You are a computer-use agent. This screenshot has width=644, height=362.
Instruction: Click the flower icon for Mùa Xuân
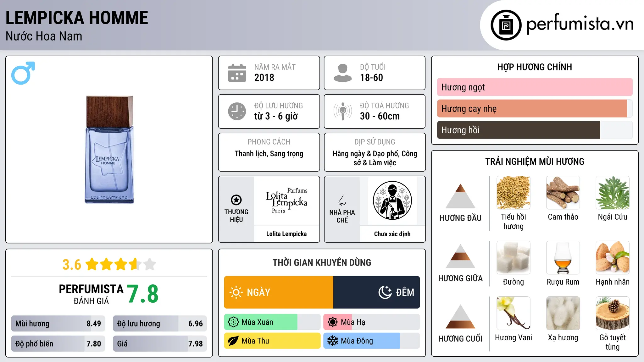(233, 322)
